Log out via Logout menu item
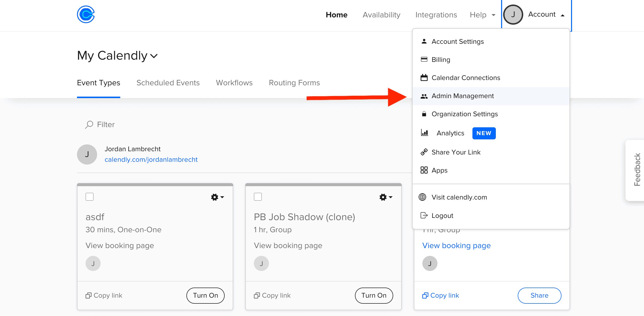The image size is (644, 316). point(491,216)
